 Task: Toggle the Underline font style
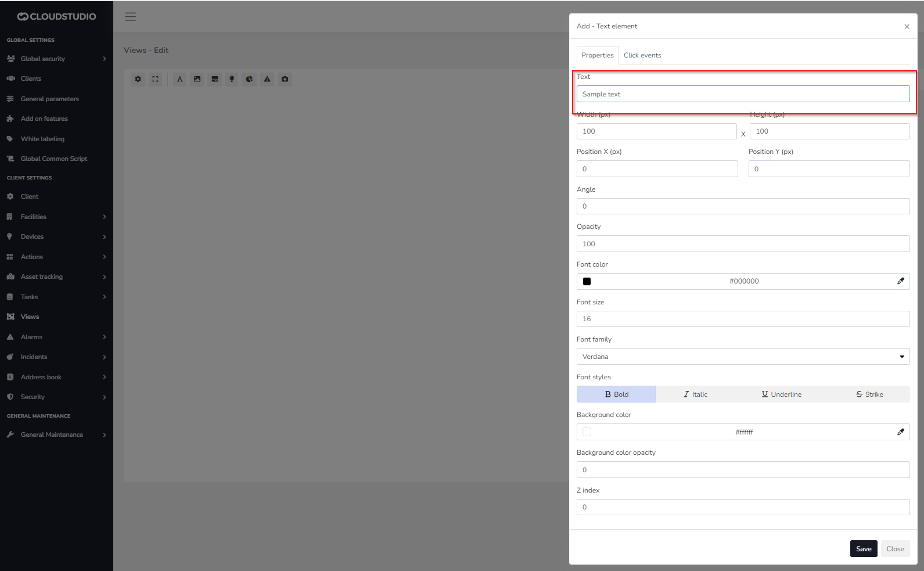click(781, 394)
